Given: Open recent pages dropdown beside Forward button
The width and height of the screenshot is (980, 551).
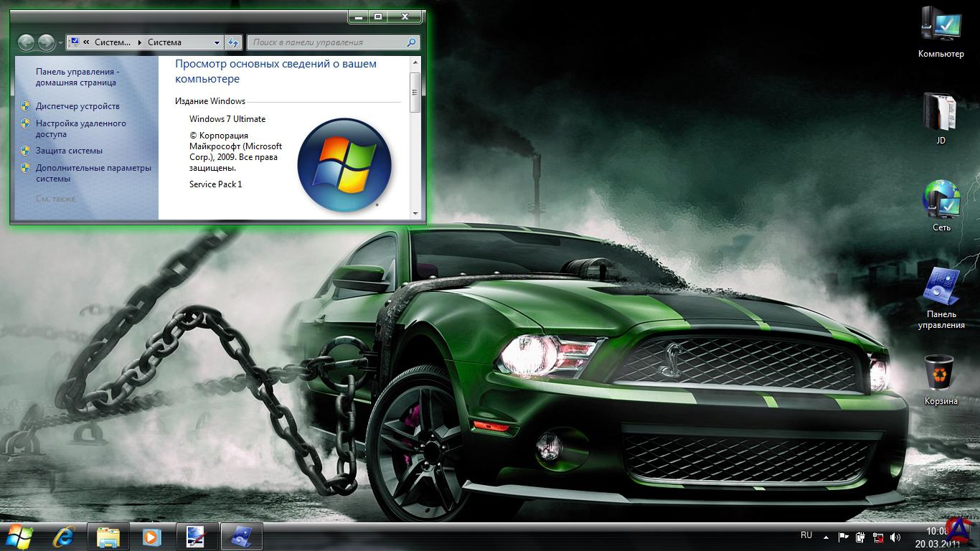Looking at the screenshot, I should [60, 43].
